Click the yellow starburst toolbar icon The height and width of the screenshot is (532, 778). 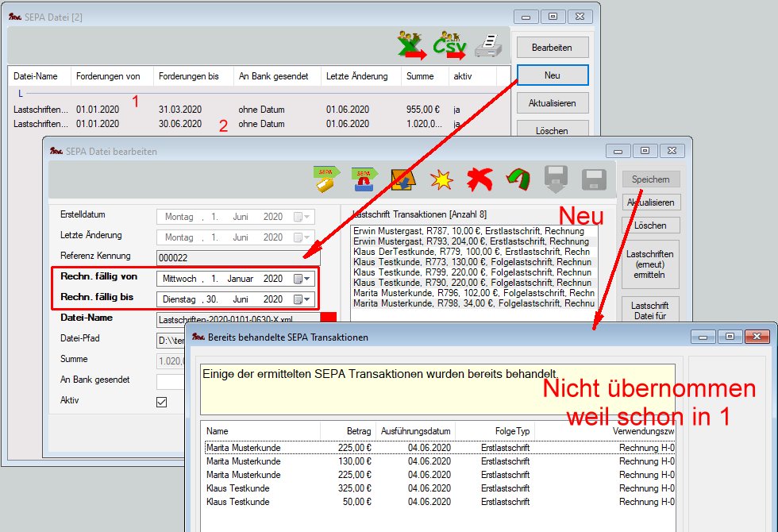click(x=441, y=180)
